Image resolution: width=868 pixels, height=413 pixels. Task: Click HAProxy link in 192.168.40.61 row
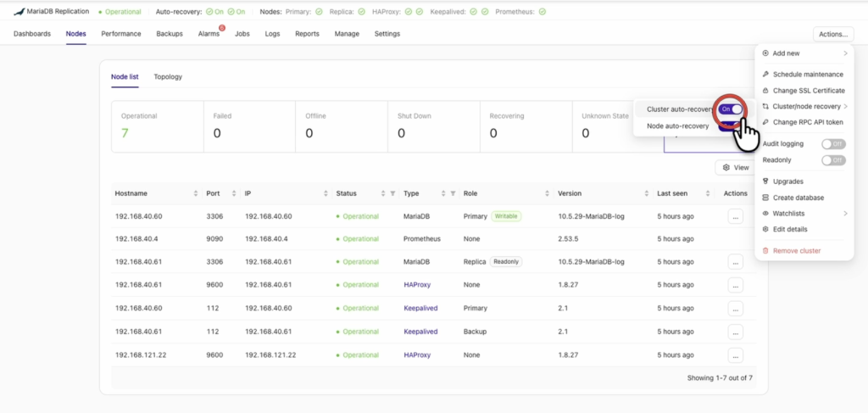417,285
